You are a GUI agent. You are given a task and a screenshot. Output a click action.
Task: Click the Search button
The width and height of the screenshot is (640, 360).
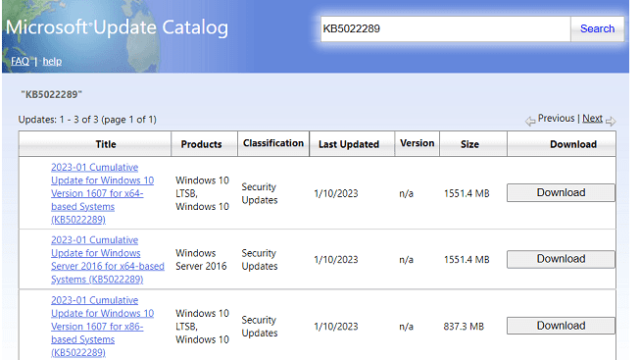597,29
